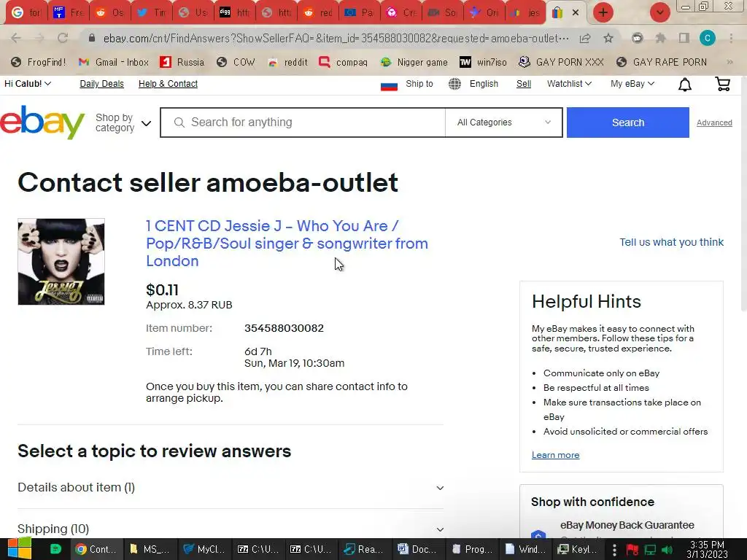This screenshot has height=560, width=747.
Task: Open the eBay shopping cart
Action: [x=722, y=84]
